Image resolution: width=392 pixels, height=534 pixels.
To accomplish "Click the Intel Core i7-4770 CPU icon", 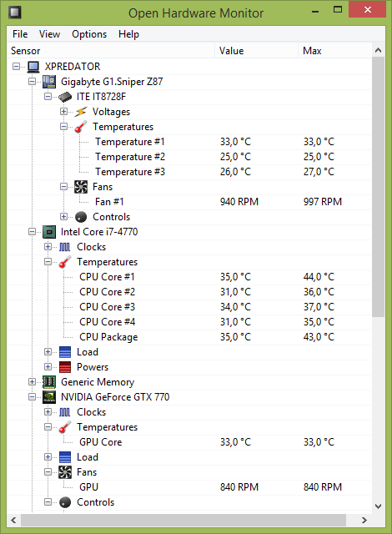I will click(49, 232).
